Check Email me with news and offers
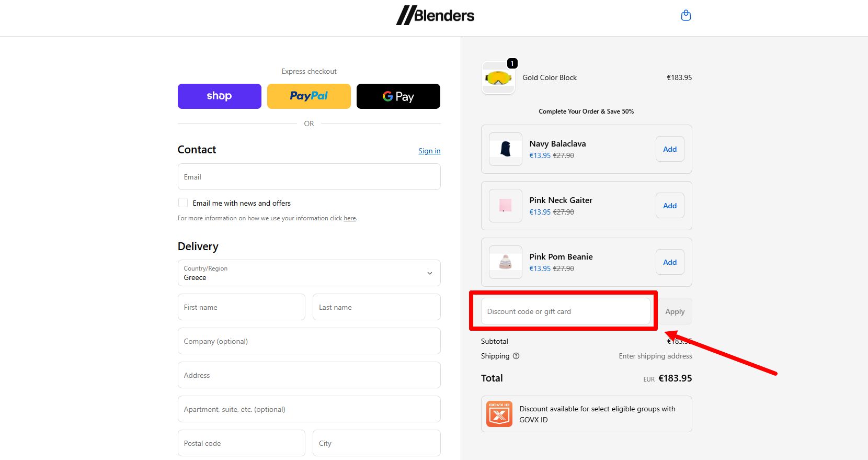The height and width of the screenshot is (460, 868). (x=183, y=203)
